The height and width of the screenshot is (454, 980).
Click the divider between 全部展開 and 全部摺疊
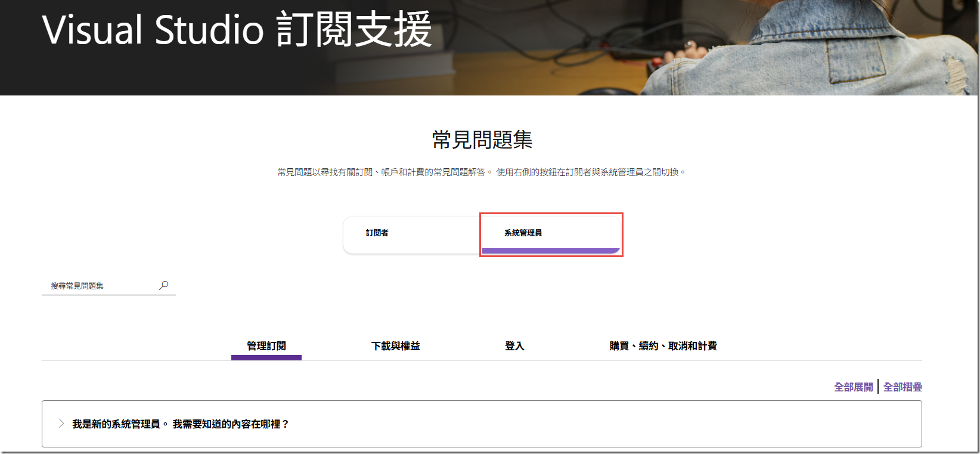click(878, 387)
